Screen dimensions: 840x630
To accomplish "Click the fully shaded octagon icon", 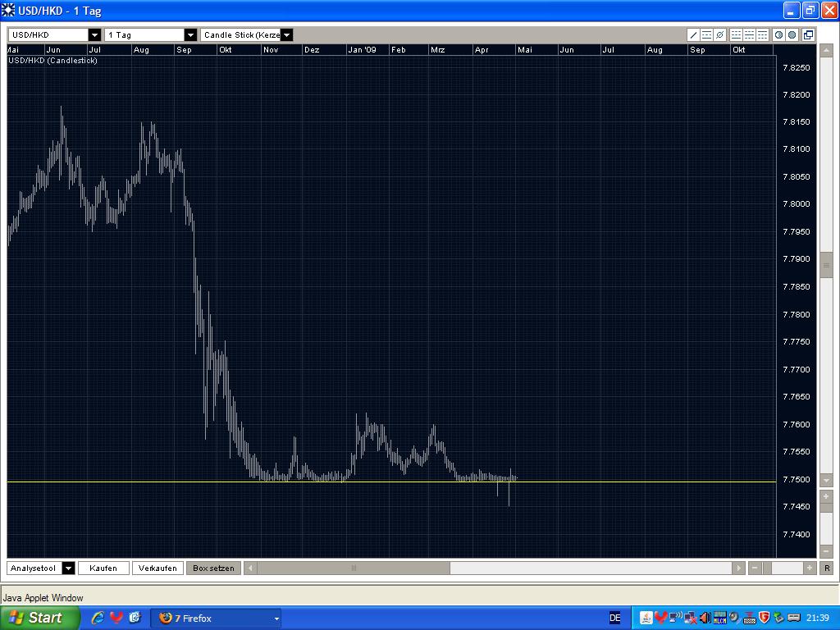I will tap(792, 34).
